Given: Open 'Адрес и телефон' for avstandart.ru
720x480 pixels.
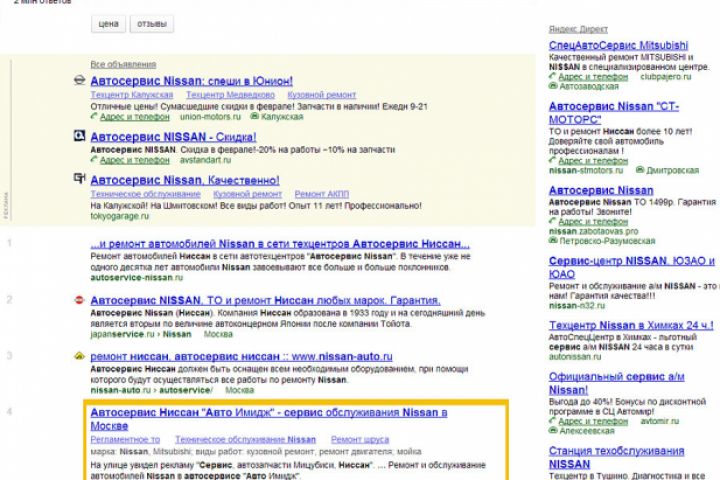Looking at the screenshot, I should click(x=135, y=160).
